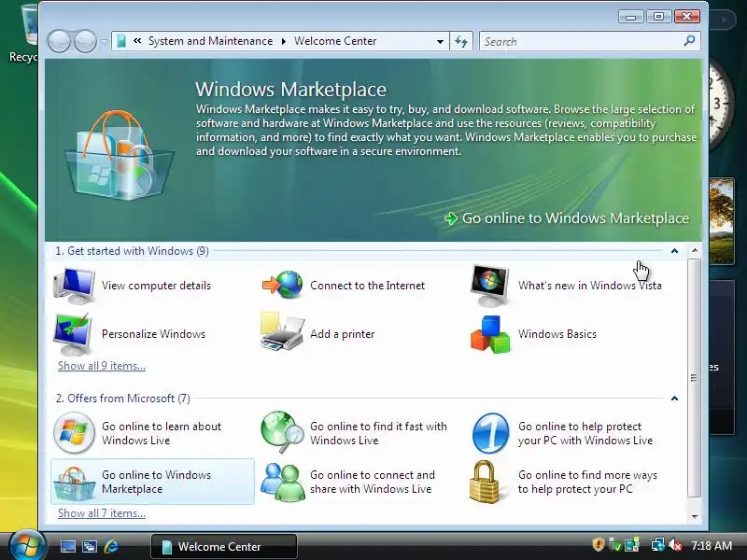Click the search magnifier icon
This screenshot has height=560, width=747.
coord(689,41)
